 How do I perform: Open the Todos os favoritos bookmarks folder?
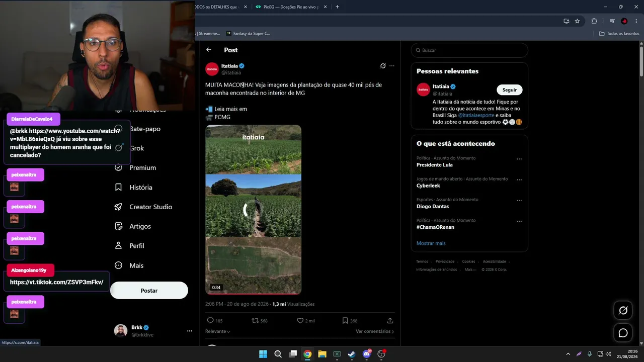pos(619,34)
